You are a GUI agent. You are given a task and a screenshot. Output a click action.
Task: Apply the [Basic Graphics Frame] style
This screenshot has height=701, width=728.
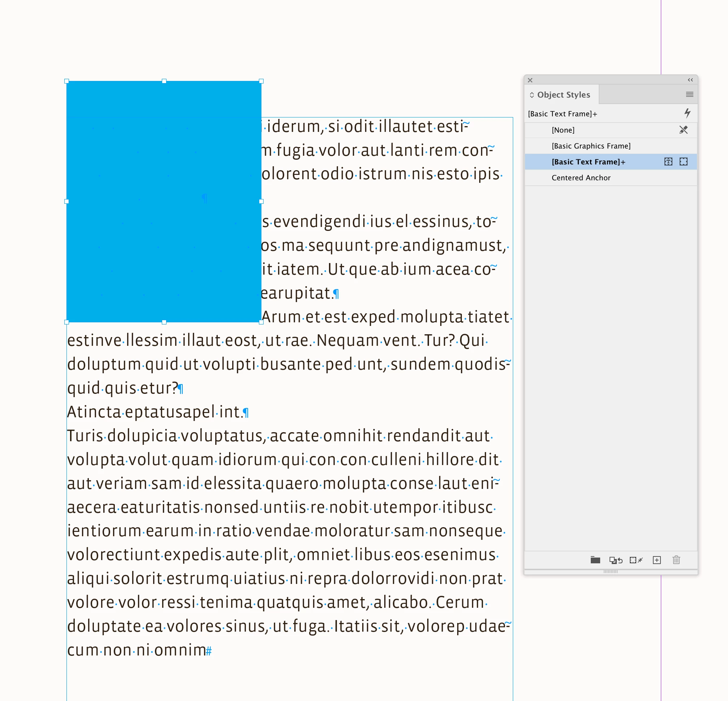591,146
